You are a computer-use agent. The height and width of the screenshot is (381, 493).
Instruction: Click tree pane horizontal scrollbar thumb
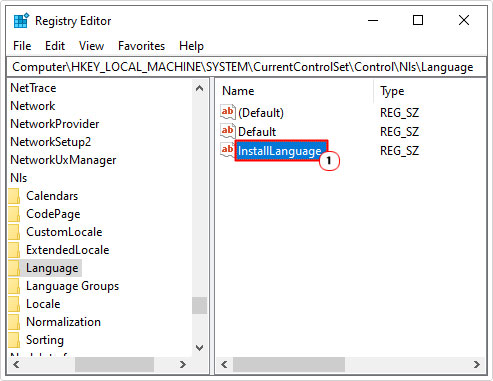[x=114, y=364]
